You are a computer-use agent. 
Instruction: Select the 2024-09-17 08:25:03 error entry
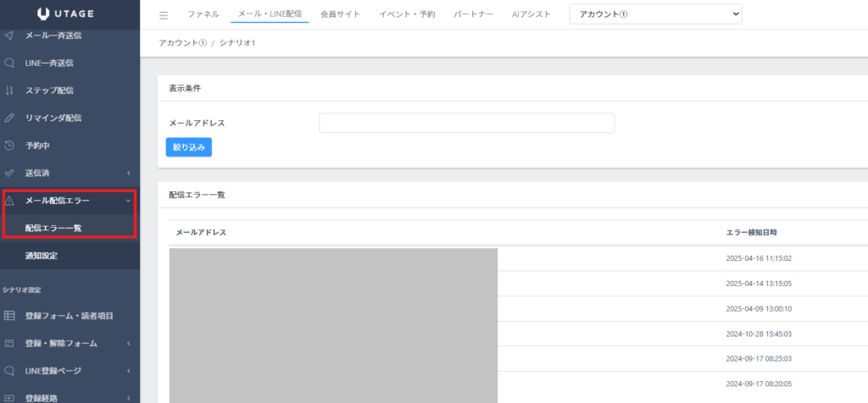(759, 359)
